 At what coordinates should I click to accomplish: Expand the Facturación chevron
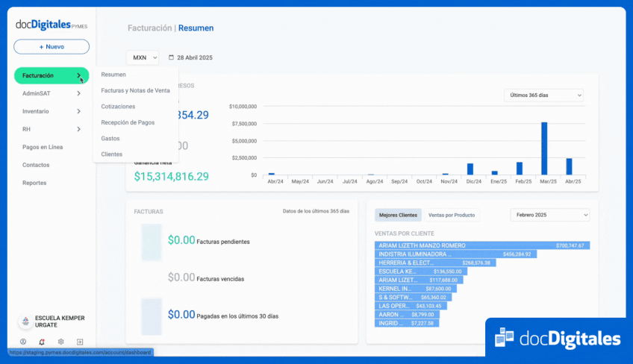[78, 75]
